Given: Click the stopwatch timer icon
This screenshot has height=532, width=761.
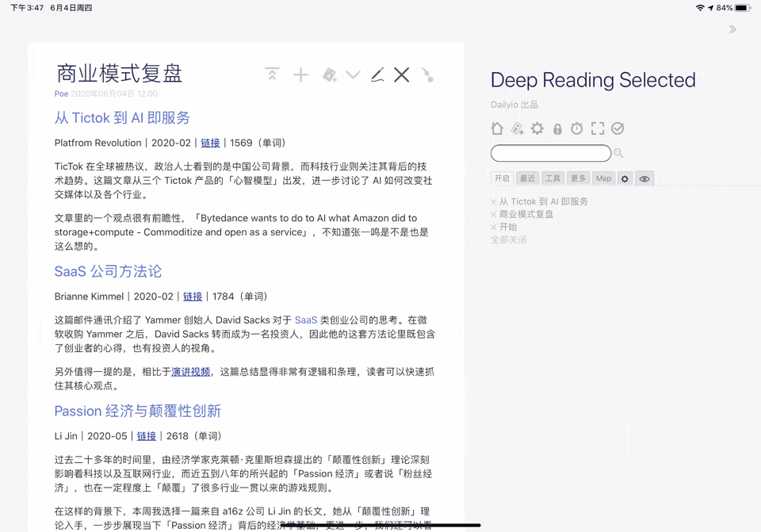Looking at the screenshot, I should pos(576,128).
